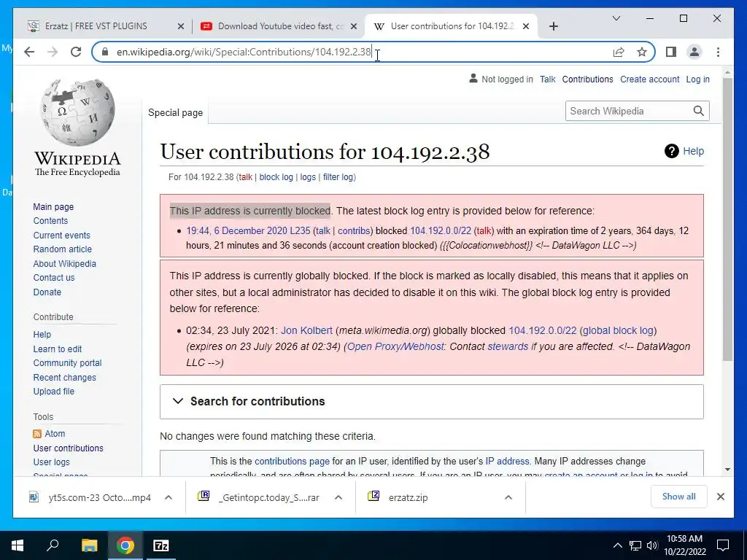Click the Wikipedia search magnifier icon

[698, 111]
